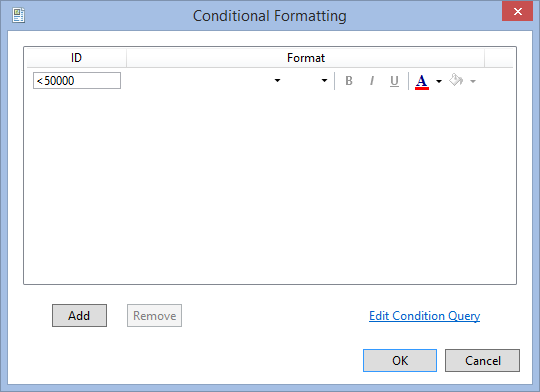Toggle Underline formatting button
Image resolution: width=540 pixels, height=392 pixels.
tap(394, 81)
